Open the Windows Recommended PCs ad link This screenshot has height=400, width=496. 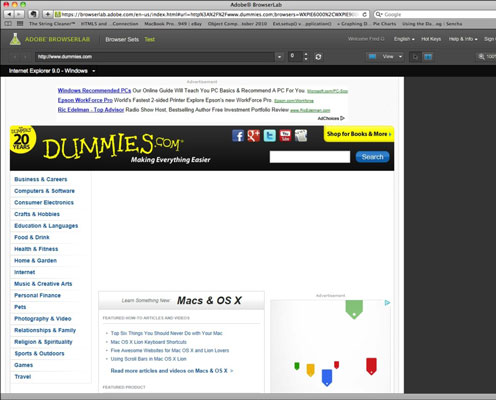[x=94, y=90]
